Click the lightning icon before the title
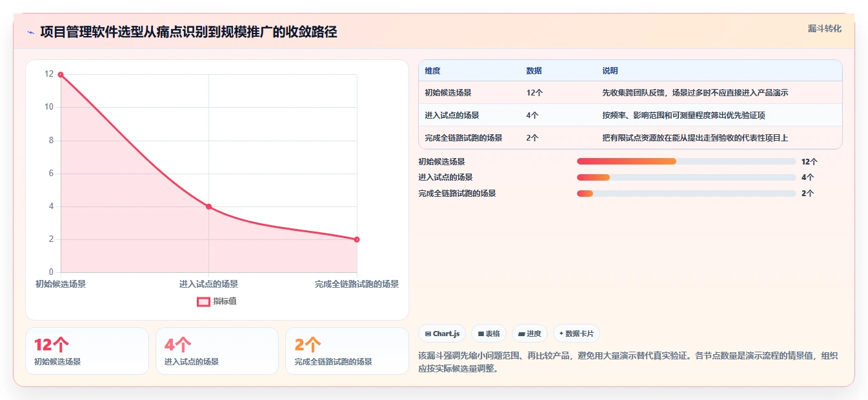 (31, 32)
